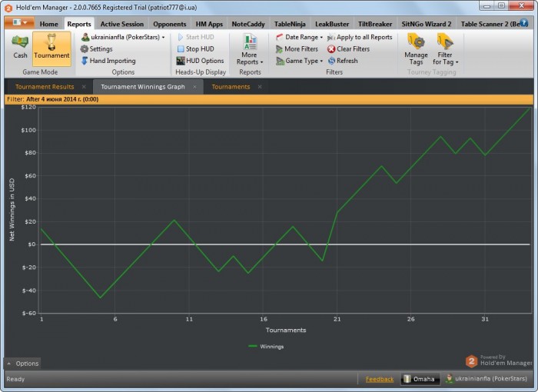Select the Reports ribbon tab

79,24
